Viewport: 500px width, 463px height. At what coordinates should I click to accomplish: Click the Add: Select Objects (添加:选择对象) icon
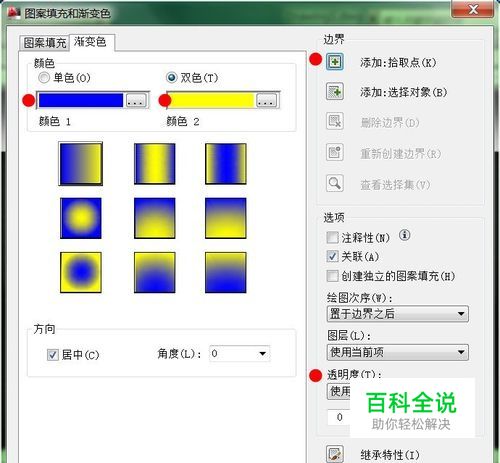coord(335,91)
